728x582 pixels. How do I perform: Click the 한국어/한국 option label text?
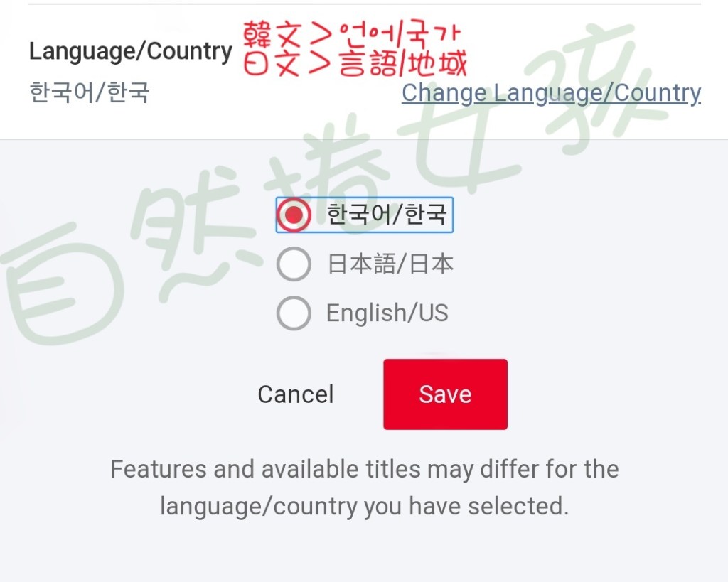point(387,214)
